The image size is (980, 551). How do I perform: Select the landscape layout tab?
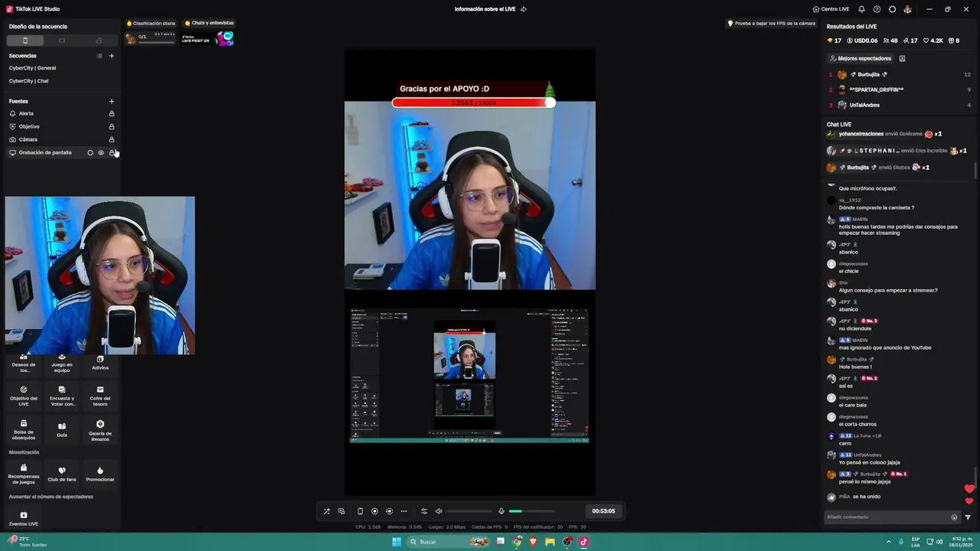coord(62,41)
